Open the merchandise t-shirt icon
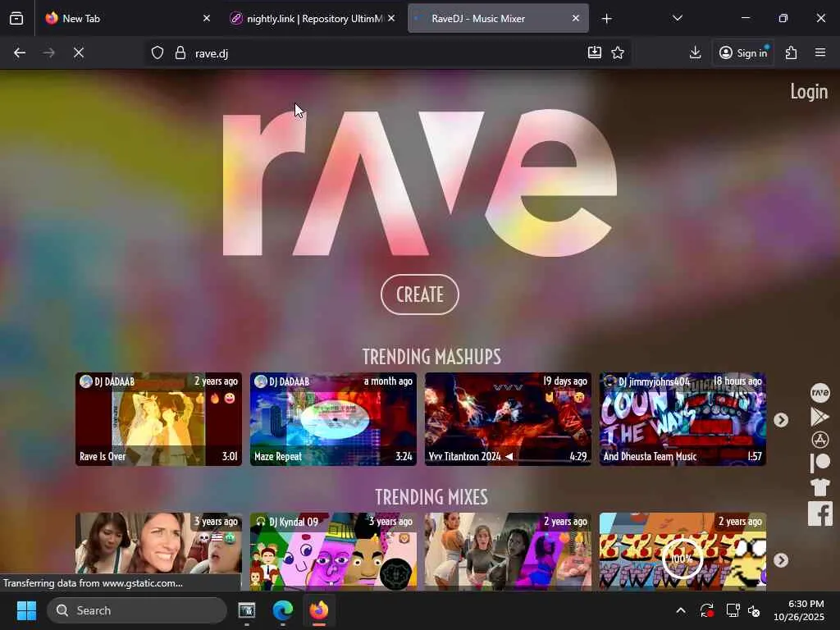Viewport: 840px width, 630px height. (x=819, y=487)
